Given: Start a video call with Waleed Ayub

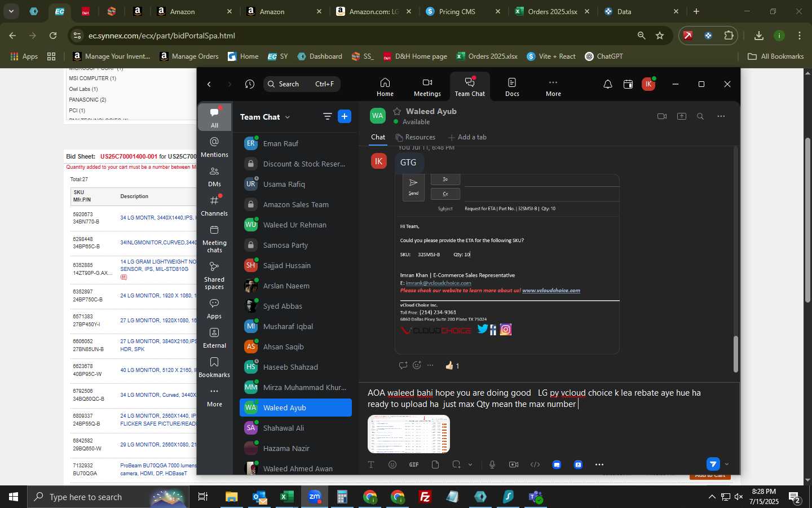Looking at the screenshot, I should point(662,116).
